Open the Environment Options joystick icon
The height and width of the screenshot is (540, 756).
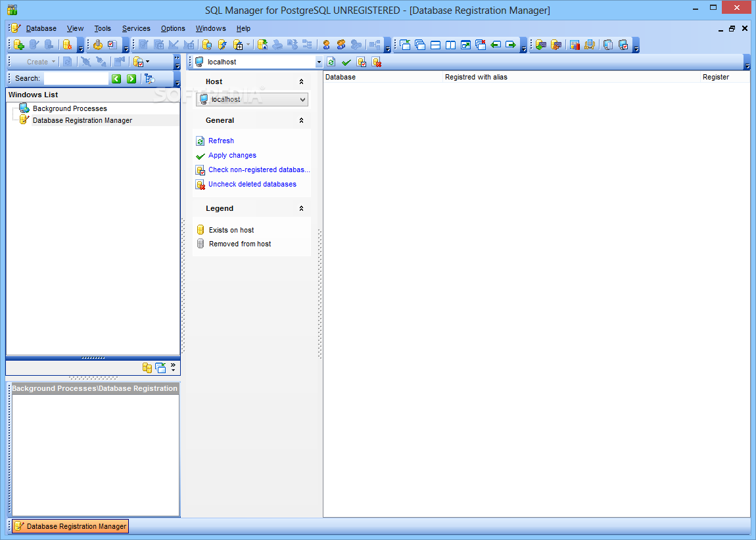(98, 45)
